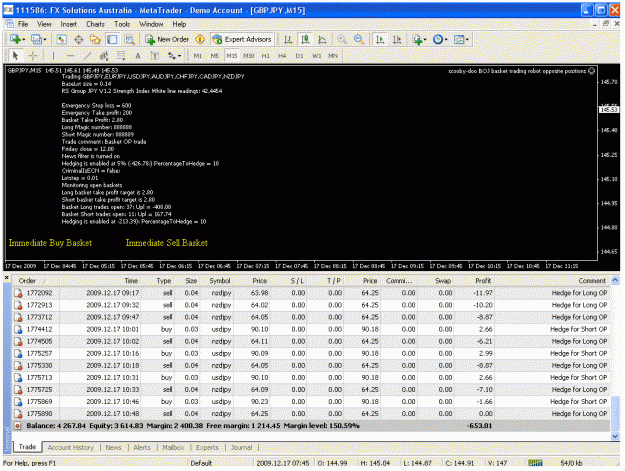Screen dimensions: 625x471
Task: Open the Tools menu
Action: point(122,24)
